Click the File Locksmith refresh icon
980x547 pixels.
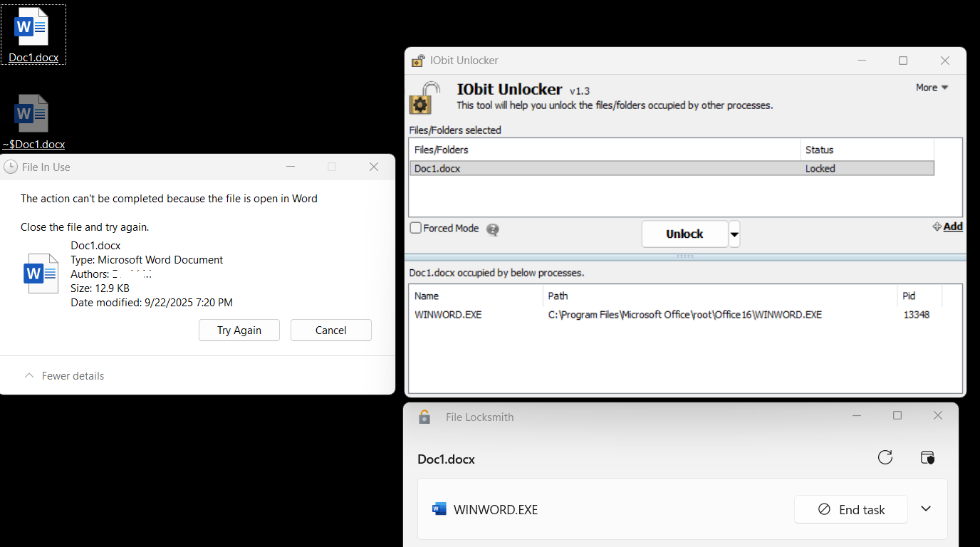(885, 457)
